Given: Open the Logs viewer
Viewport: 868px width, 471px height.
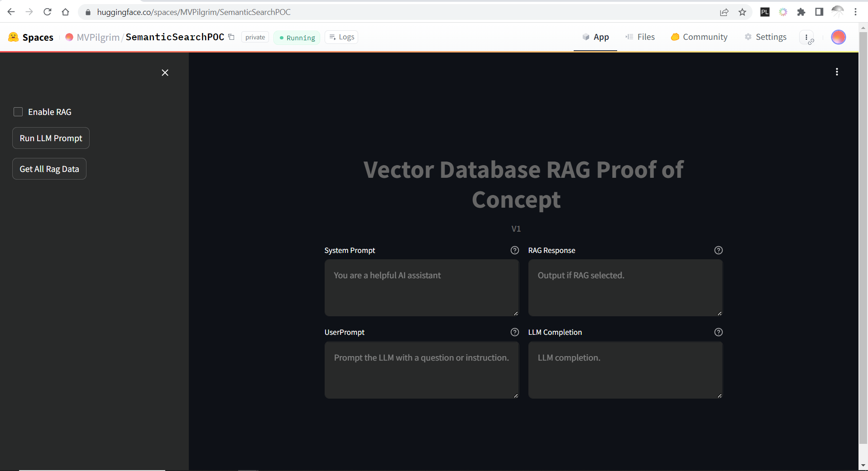Looking at the screenshot, I should (x=341, y=37).
